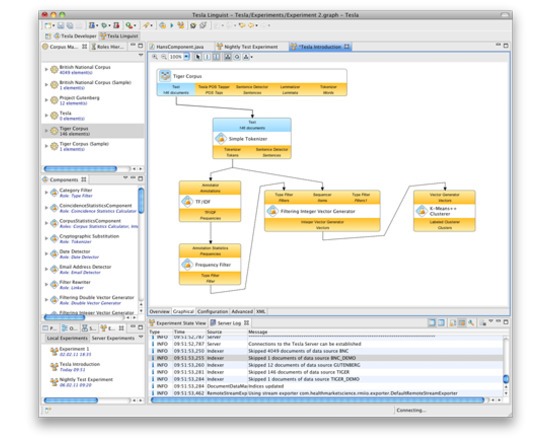Click the British National Corpus icon

(54, 69)
